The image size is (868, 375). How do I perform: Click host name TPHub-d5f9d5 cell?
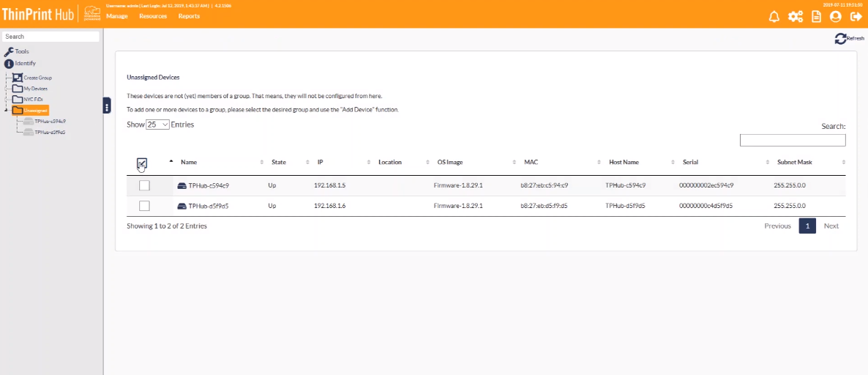[626, 206]
